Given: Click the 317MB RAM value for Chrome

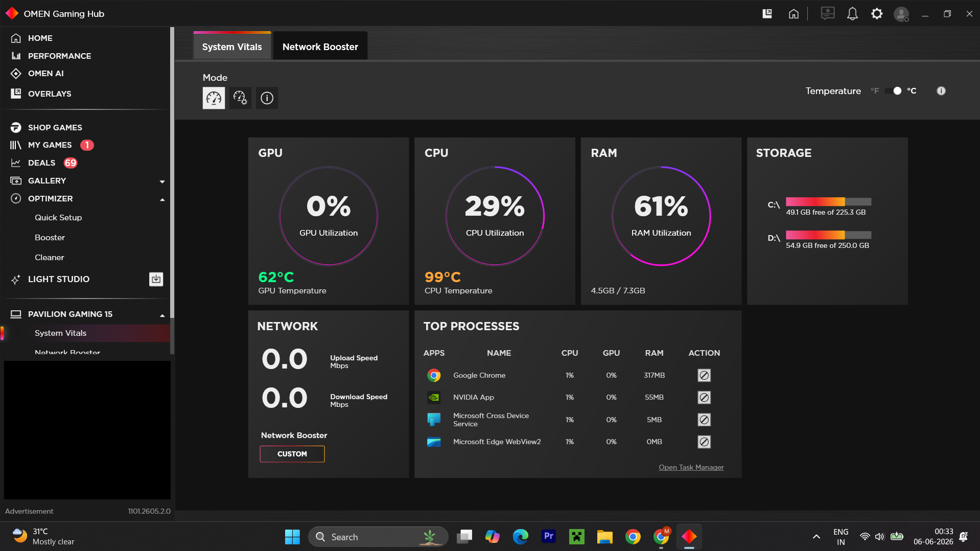Looking at the screenshot, I should tap(654, 375).
